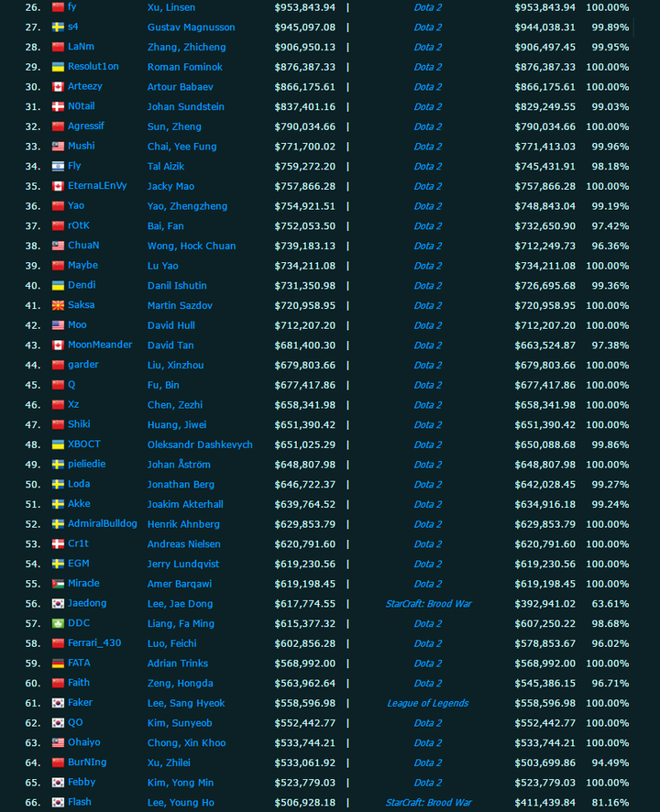The width and height of the screenshot is (660, 812).
Task: Click the Macau flag beside DDC
Action: click(58, 623)
